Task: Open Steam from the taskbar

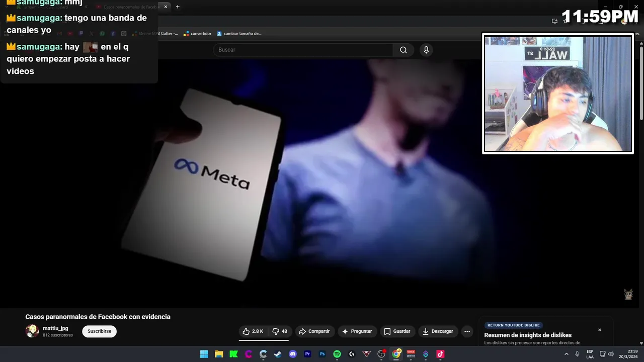Action: pos(278,354)
